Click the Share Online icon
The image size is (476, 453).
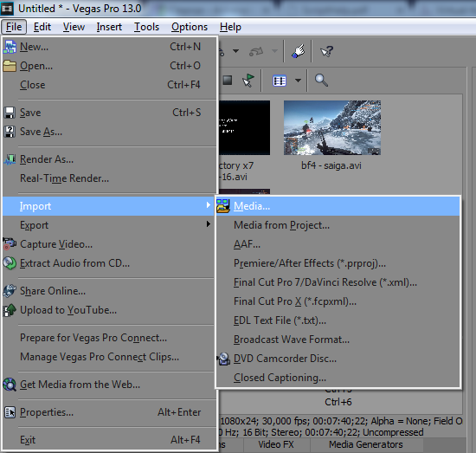tap(10, 291)
